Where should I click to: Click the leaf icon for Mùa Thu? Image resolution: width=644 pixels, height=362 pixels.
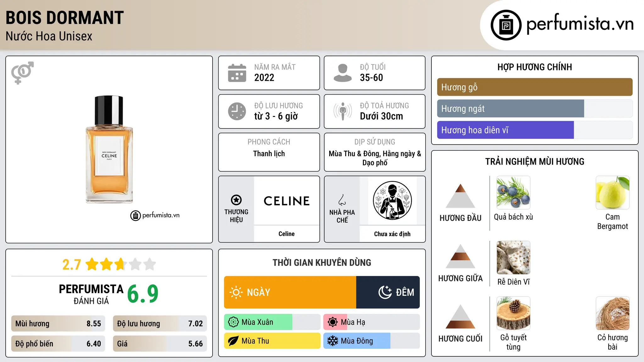233,341
